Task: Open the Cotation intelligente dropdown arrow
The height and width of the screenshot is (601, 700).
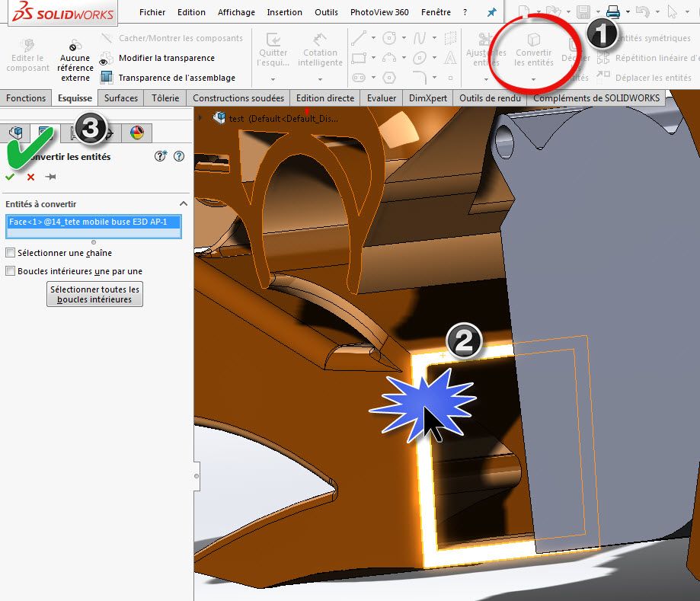Action: [320, 79]
